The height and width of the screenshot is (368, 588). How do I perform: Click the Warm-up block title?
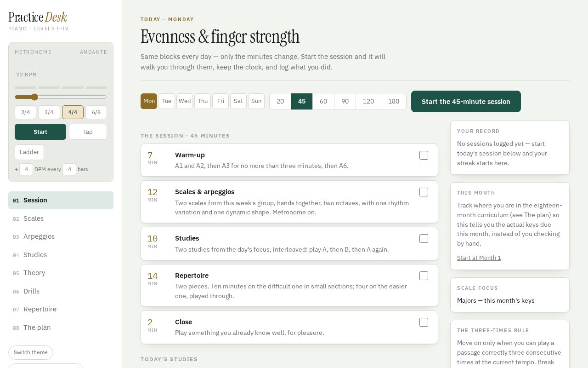click(x=190, y=155)
